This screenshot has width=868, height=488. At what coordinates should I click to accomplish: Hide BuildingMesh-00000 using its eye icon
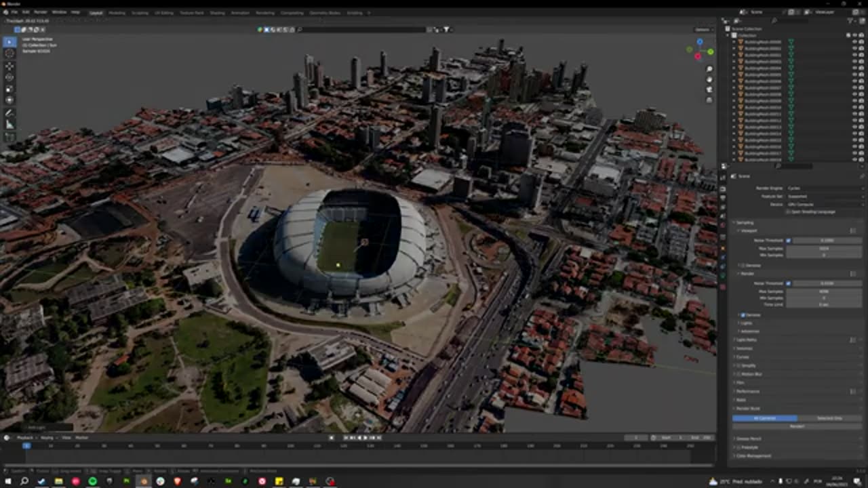click(854, 42)
